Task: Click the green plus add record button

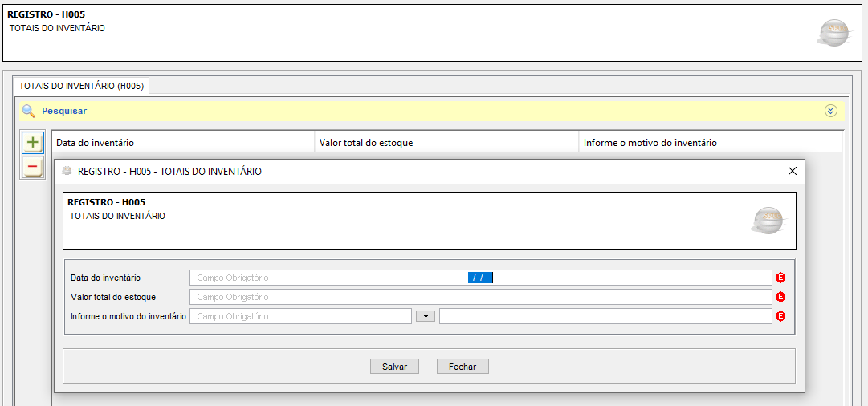Action: click(x=32, y=143)
